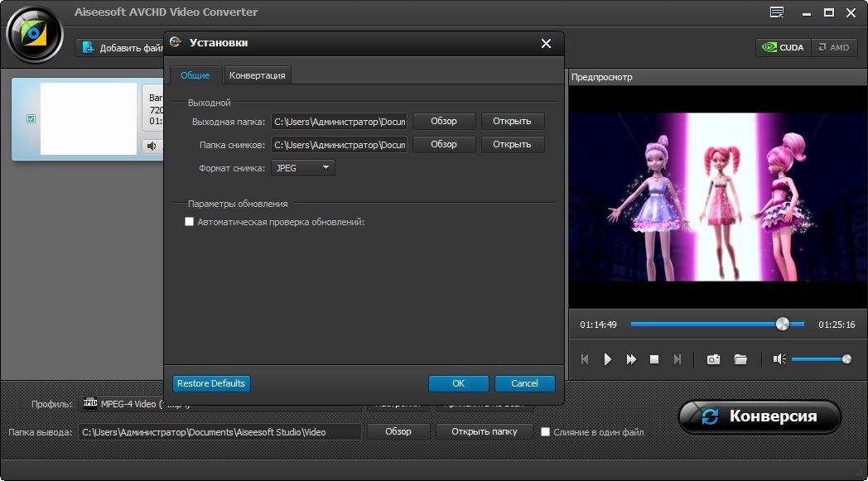Screen dimensions: 868x481
Task: Toggle the video file checkbox in list
Action: click(x=31, y=118)
